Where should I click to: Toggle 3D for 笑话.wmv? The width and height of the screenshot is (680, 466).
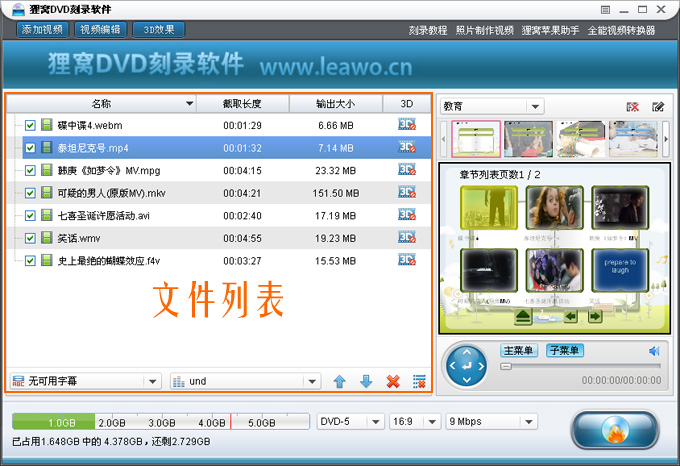point(407,238)
